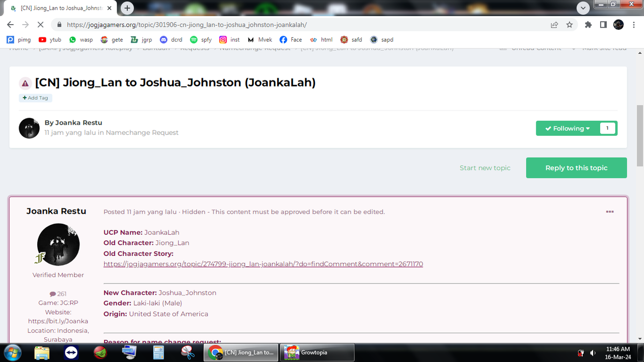Open the Chrome three-dot menu
Screen dimensions: 644x362
(x=633, y=25)
